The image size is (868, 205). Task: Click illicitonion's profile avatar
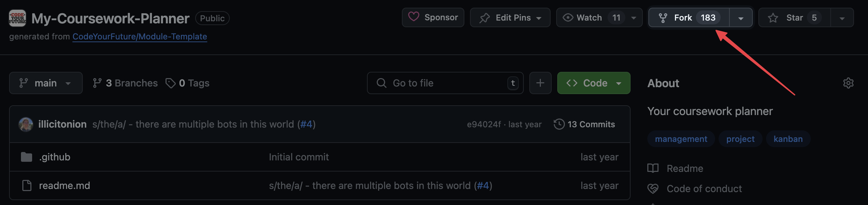(x=26, y=124)
